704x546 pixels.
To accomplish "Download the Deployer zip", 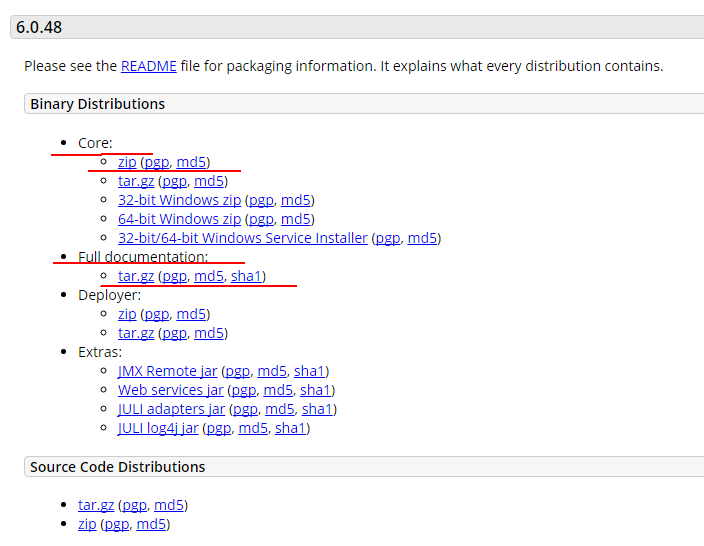I will point(127,314).
